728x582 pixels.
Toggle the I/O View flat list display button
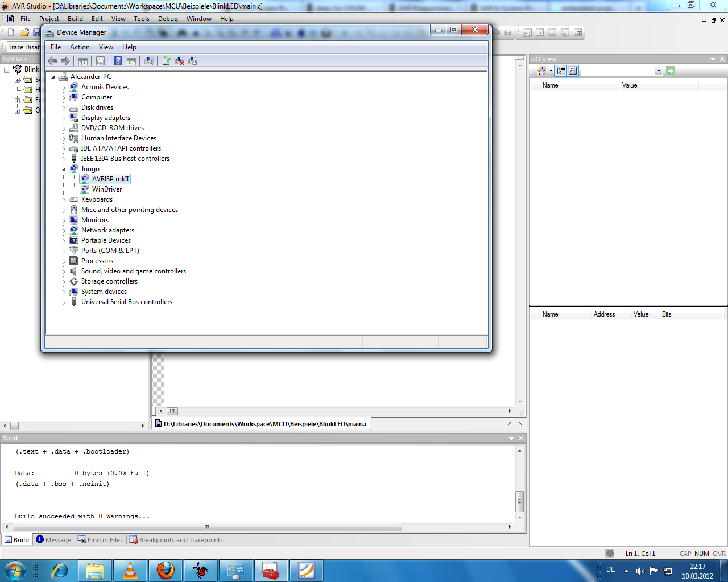click(573, 70)
